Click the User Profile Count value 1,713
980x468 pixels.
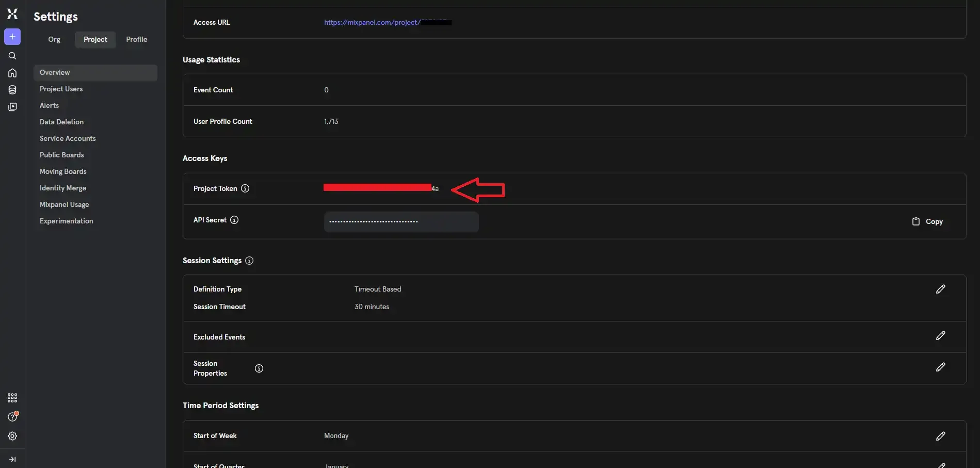coord(331,121)
